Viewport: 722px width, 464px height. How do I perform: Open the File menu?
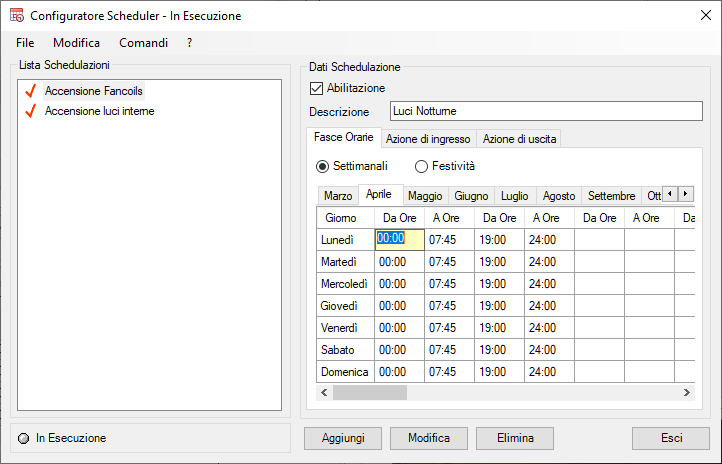coord(25,43)
